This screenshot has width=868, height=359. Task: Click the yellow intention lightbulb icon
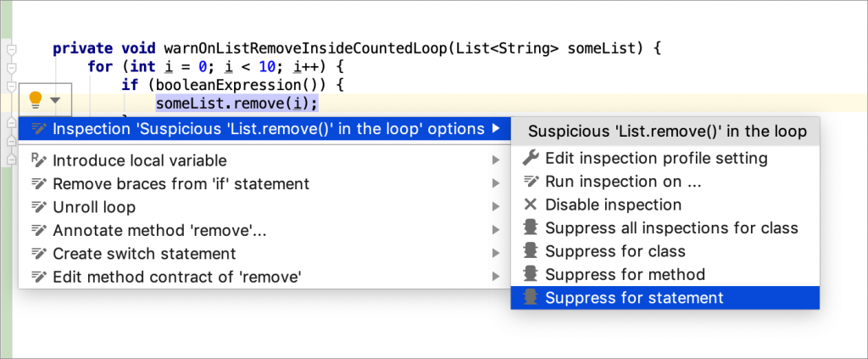[36, 100]
